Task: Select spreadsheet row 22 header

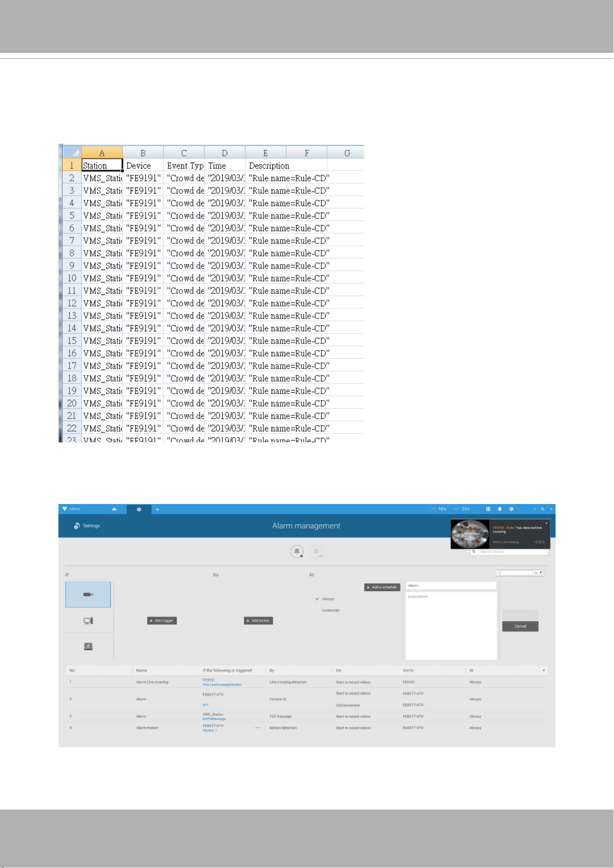Action: point(72,428)
